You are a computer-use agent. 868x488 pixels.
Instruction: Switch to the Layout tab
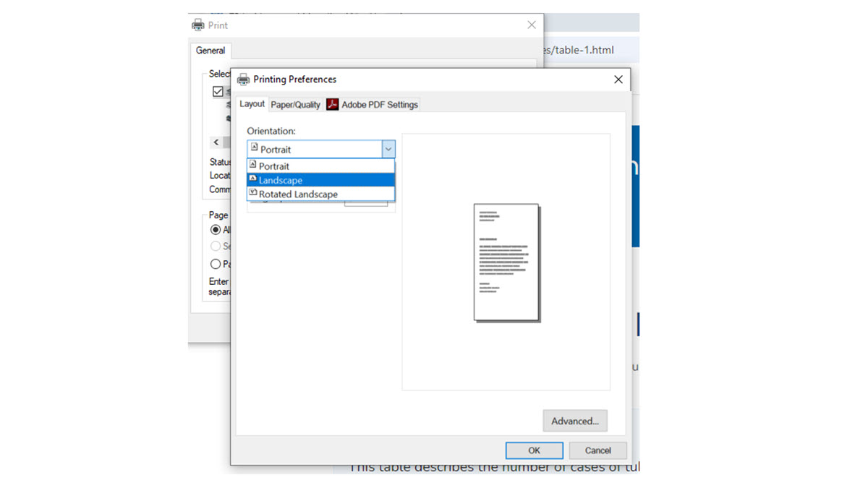[x=252, y=104]
